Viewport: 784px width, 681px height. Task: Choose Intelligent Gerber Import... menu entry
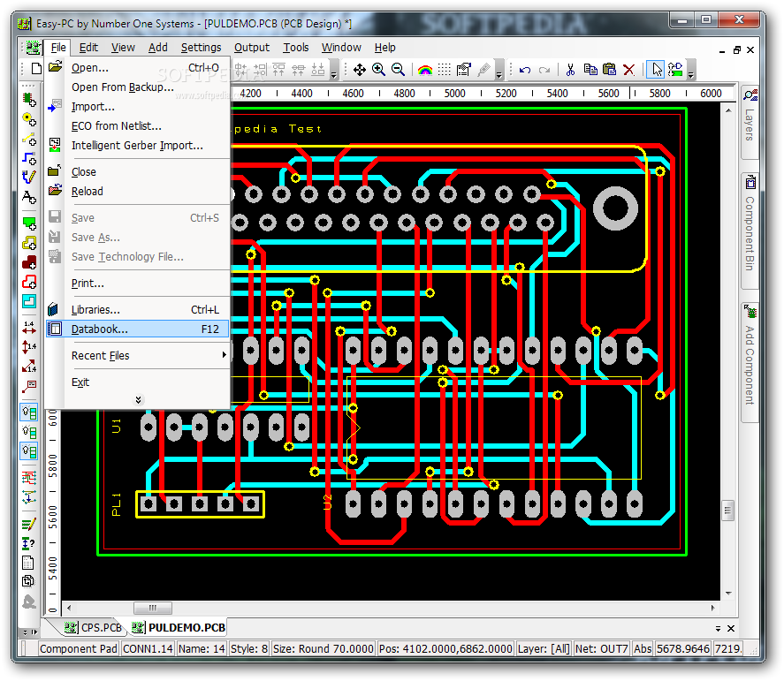(x=138, y=146)
